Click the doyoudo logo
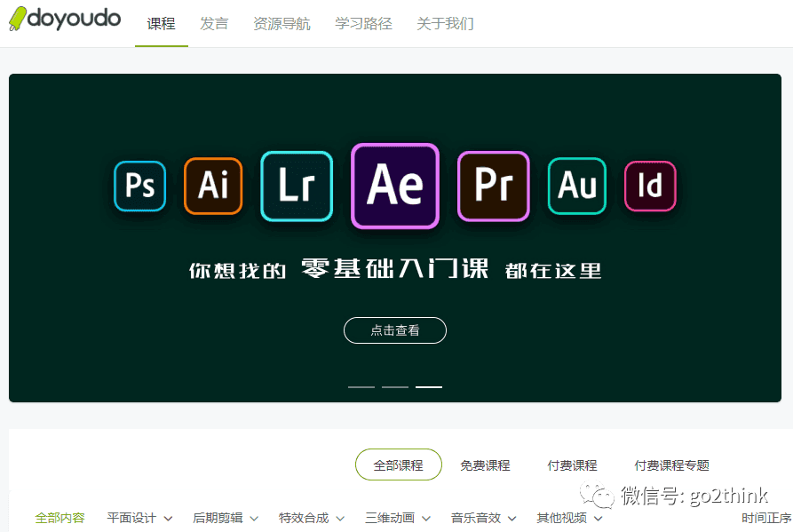793x532 pixels. coord(65,19)
